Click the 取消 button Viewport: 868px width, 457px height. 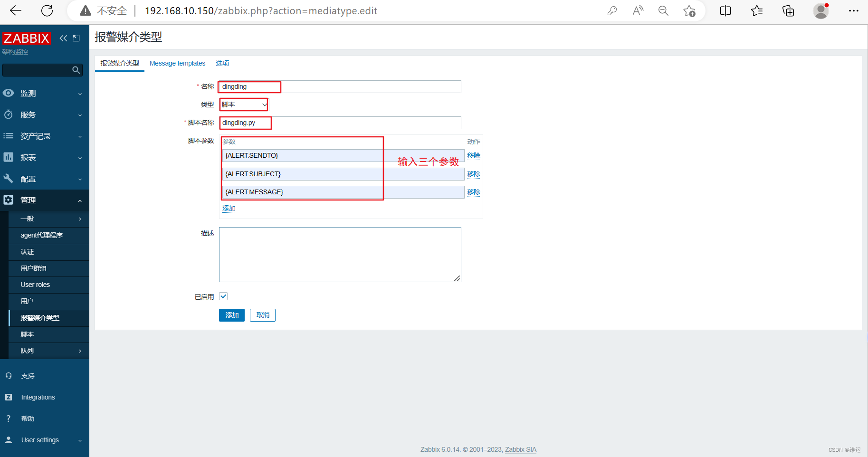pos(263,315)
